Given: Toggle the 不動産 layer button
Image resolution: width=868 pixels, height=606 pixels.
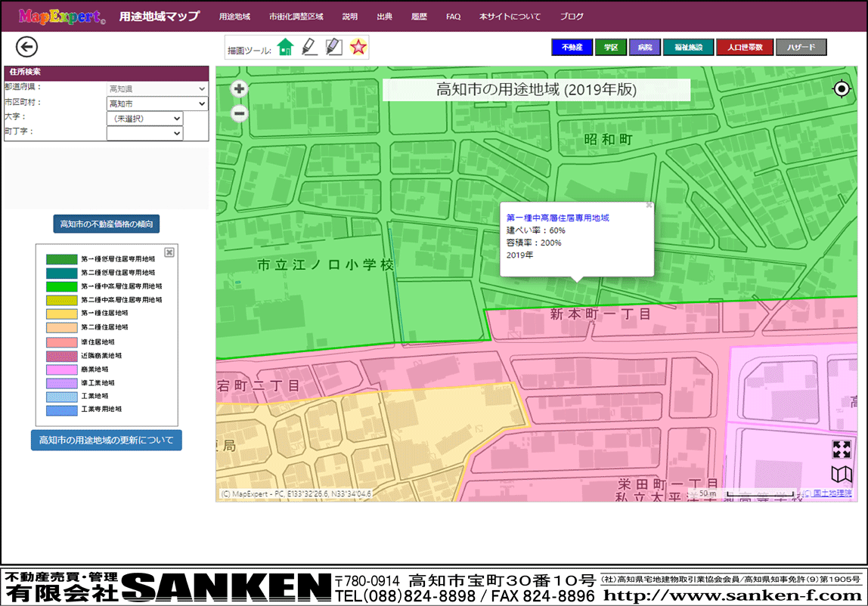Looking at the screenshot, I should pyautogui.click(x=571, y=48).
